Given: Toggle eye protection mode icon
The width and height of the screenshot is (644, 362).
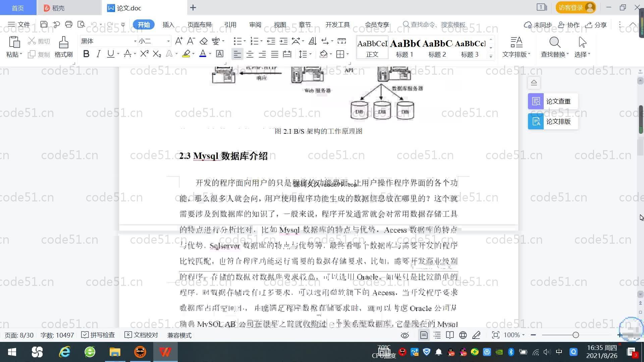Looking at the screenshot, I should tap(405, 335).
